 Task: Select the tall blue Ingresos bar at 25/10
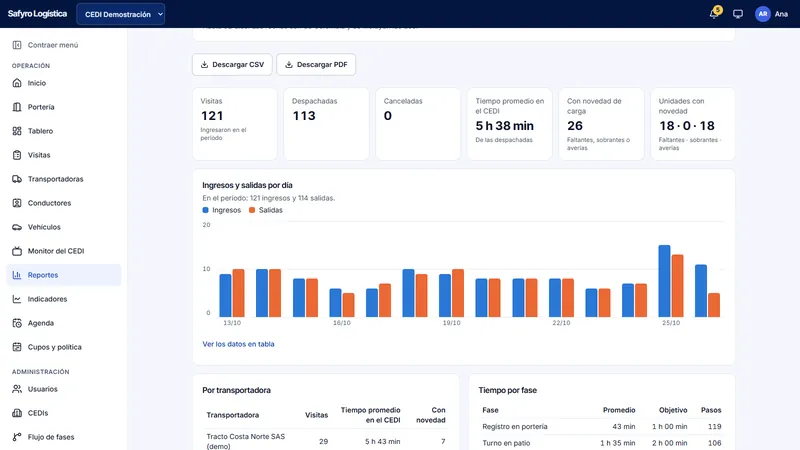(664, 281)
